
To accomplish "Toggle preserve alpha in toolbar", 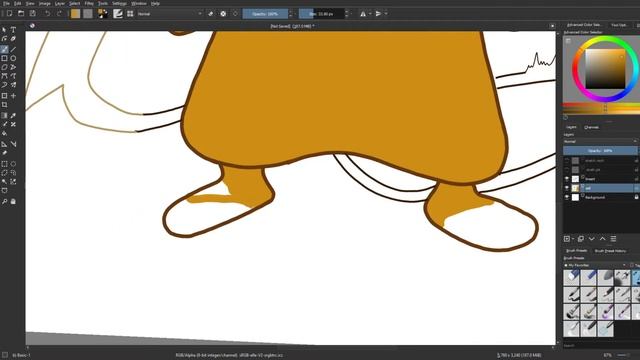I will 223,13.
